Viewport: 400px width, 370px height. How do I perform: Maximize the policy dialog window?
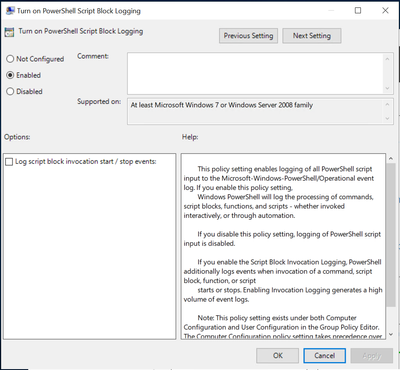(358, 11)
